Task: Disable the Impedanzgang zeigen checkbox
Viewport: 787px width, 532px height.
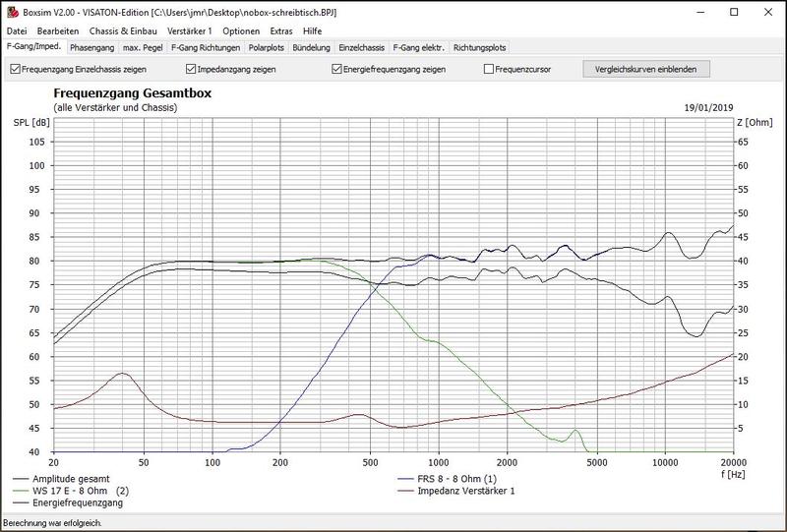Action: point(192,70)
